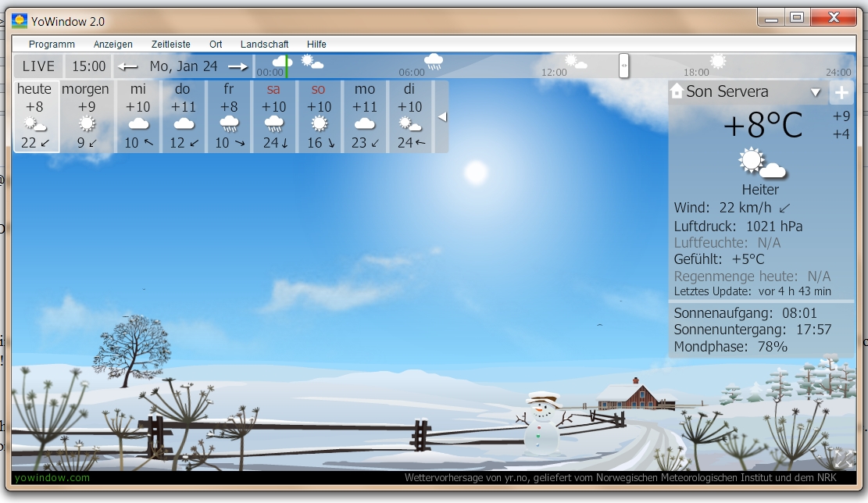Click the fullscreen icon in the landscape corner
Image resolution: width=868 pixels, height=503 pixels.
pos(844,458)
